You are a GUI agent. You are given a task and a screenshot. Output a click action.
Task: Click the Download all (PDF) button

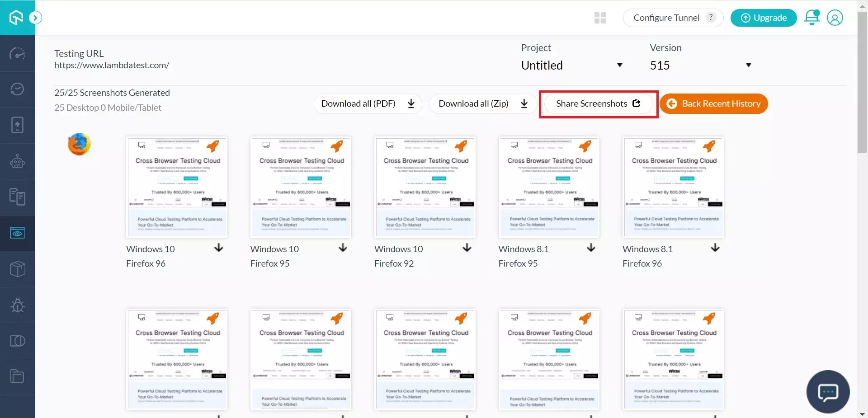[x=368, y=104]
